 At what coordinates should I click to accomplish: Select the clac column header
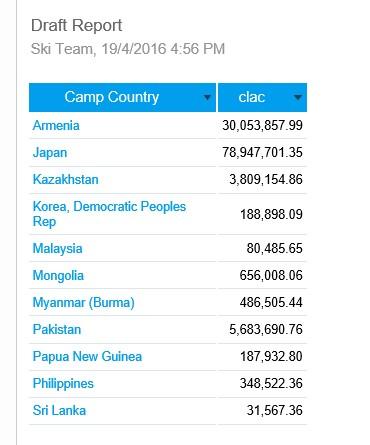coord(262,97)
